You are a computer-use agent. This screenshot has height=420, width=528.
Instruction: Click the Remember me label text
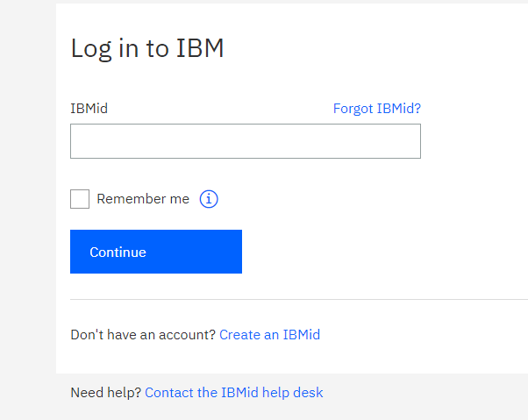click(x=143, y=199)
